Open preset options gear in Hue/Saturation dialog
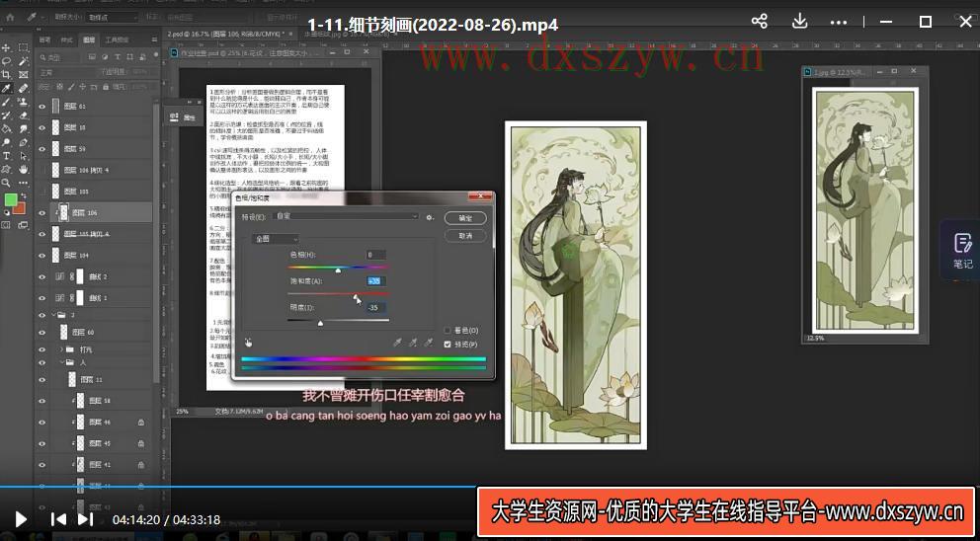This screenshot has height=541, width=980. click(430, 217)
